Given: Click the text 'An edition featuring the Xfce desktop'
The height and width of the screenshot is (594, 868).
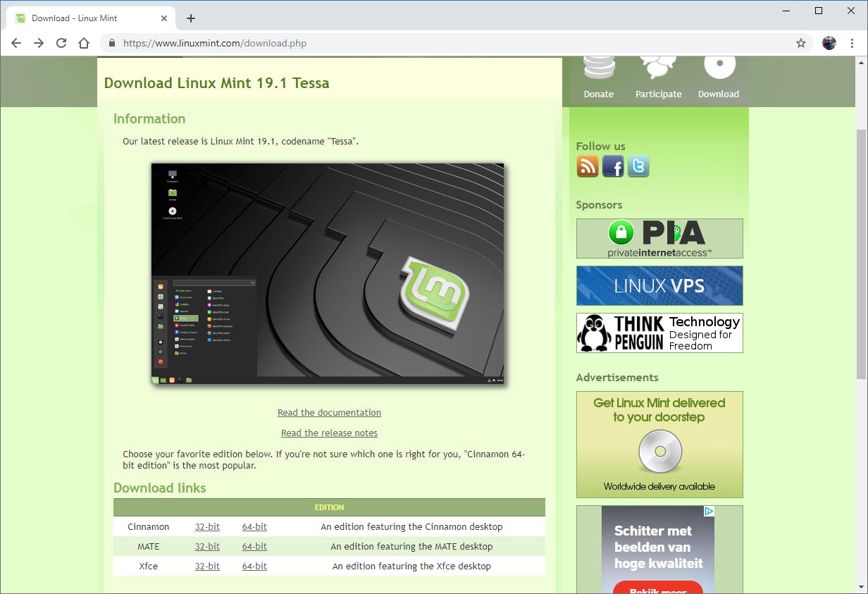Looking at the screenshot, I should pyautogui.click(x=411, y=566).
